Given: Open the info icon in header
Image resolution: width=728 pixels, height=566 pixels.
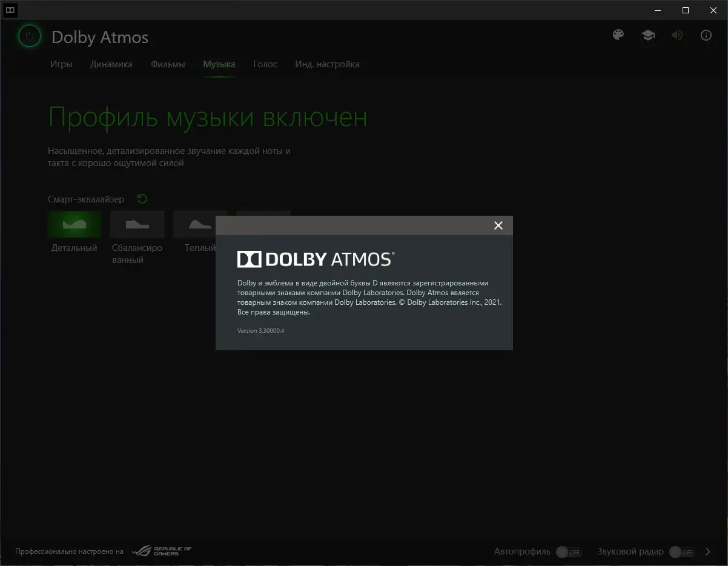Looking at the screenshot, I should (x=706, y=35).
